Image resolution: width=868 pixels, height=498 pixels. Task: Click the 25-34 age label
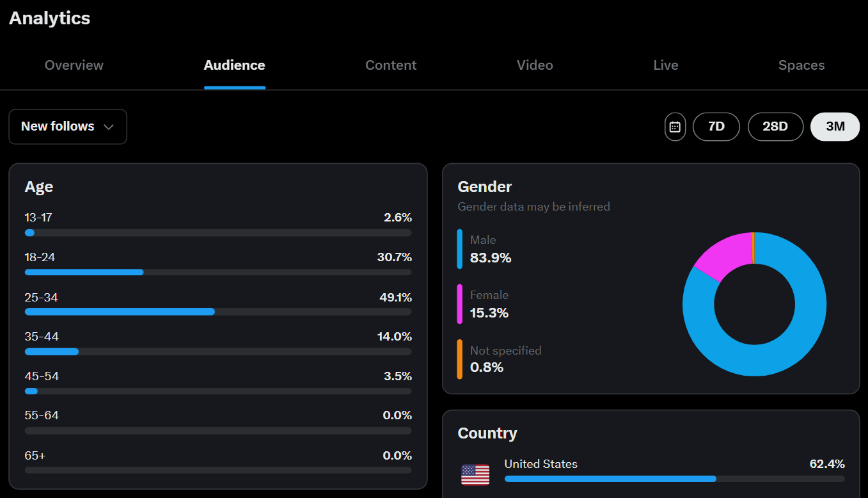coord(41,298)
